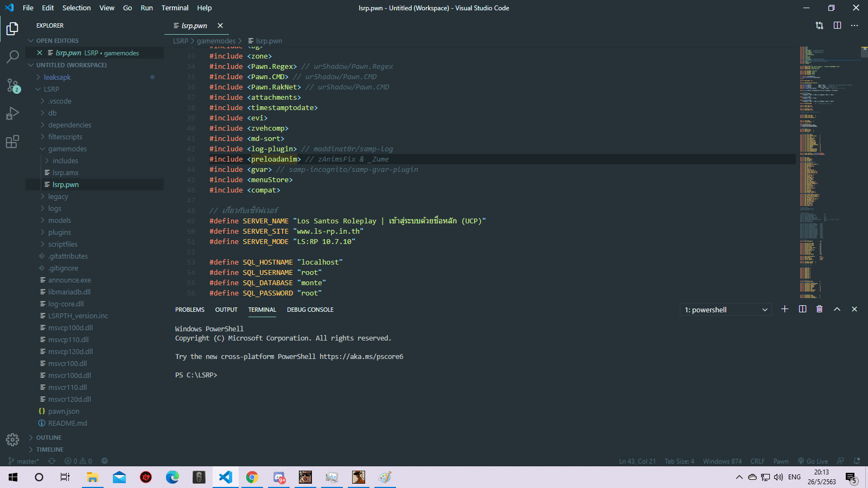
Task: Click the Ln 43, Col 21 status item
Action: (637, 461)
